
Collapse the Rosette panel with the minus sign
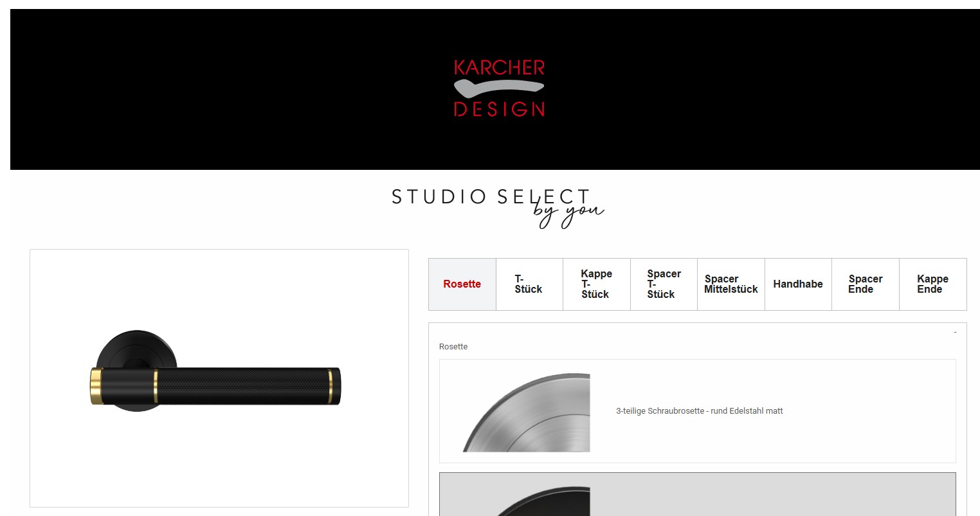955,332
